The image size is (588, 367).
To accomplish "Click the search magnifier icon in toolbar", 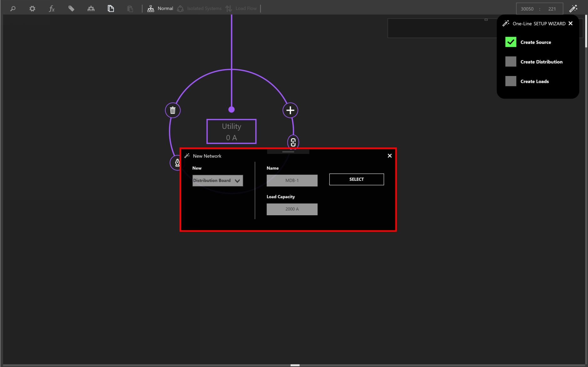I will click(13, 9).
